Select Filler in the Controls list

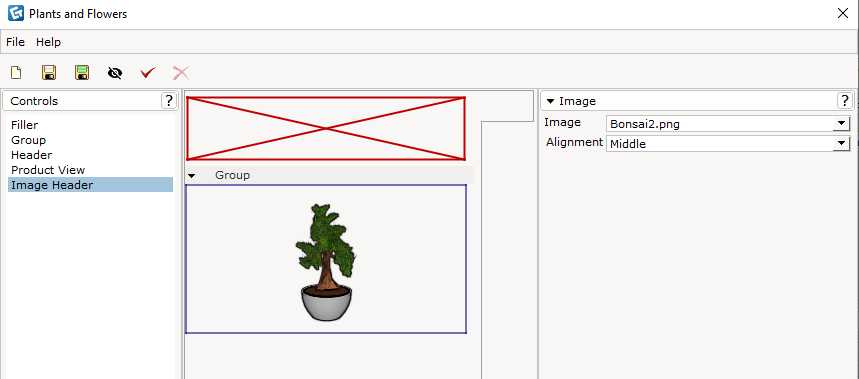click(x=91, y=125)
